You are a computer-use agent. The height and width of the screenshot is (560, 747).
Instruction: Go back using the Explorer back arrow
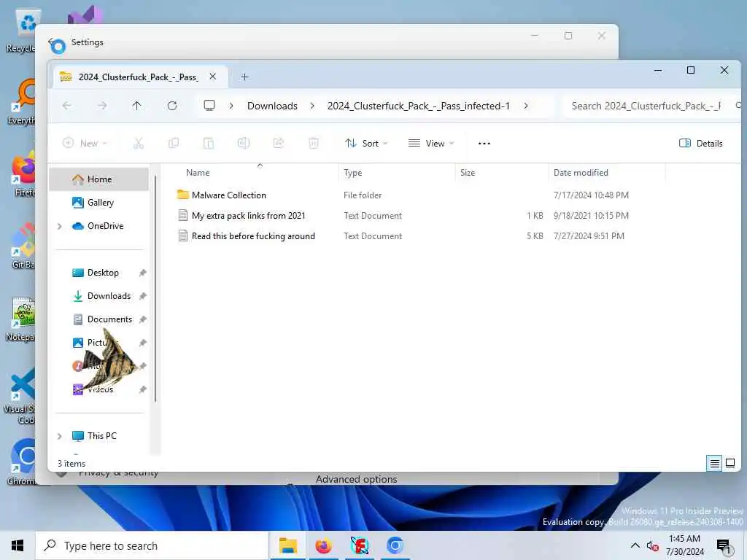(x=67, y=106)
